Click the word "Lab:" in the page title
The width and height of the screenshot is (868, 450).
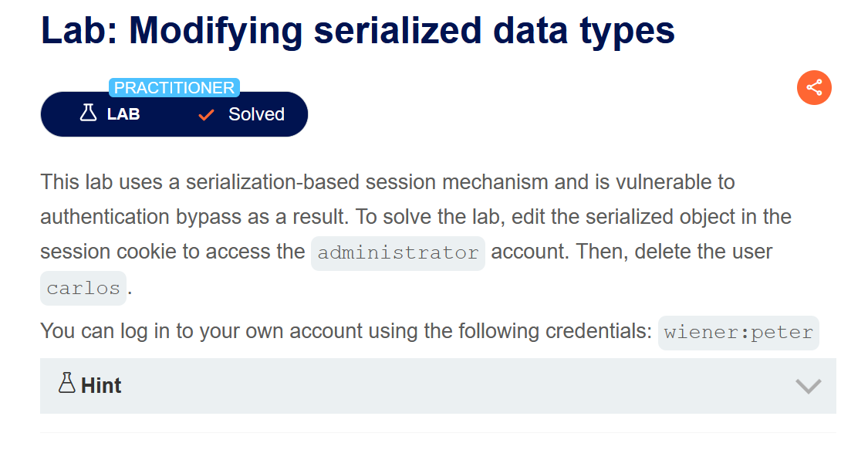pos(79,31)
